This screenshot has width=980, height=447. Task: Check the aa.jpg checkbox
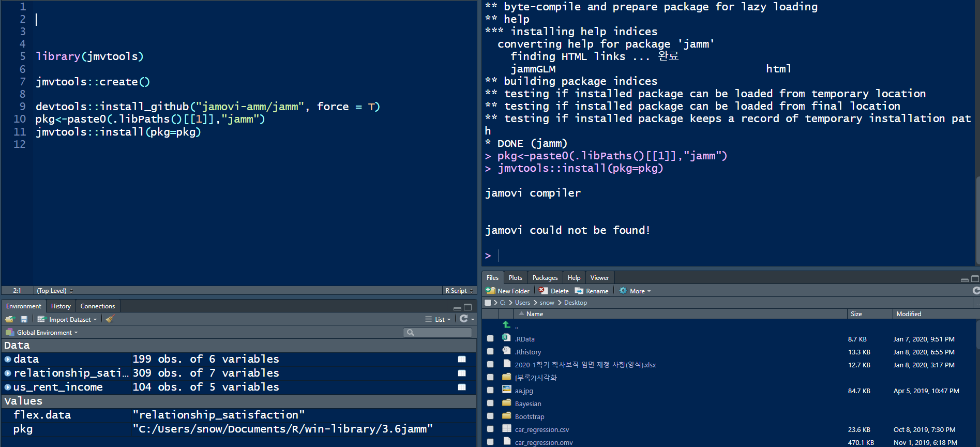[490, 390]
